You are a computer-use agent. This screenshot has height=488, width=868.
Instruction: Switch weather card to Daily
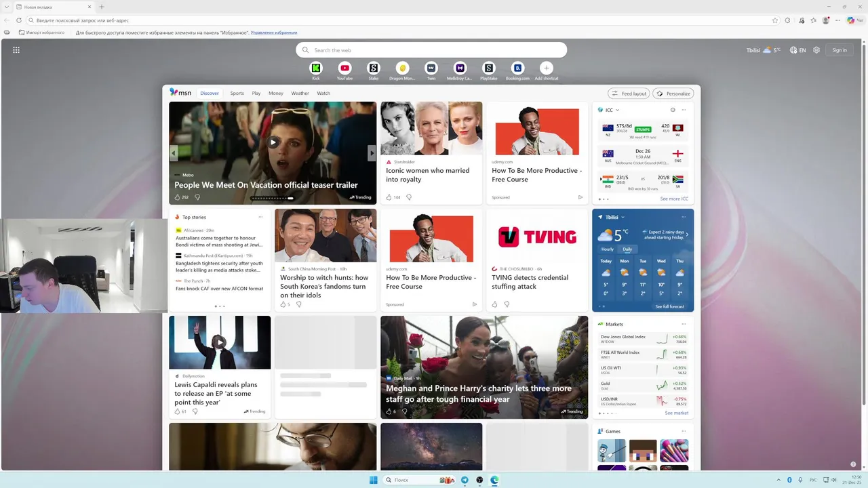627,249
